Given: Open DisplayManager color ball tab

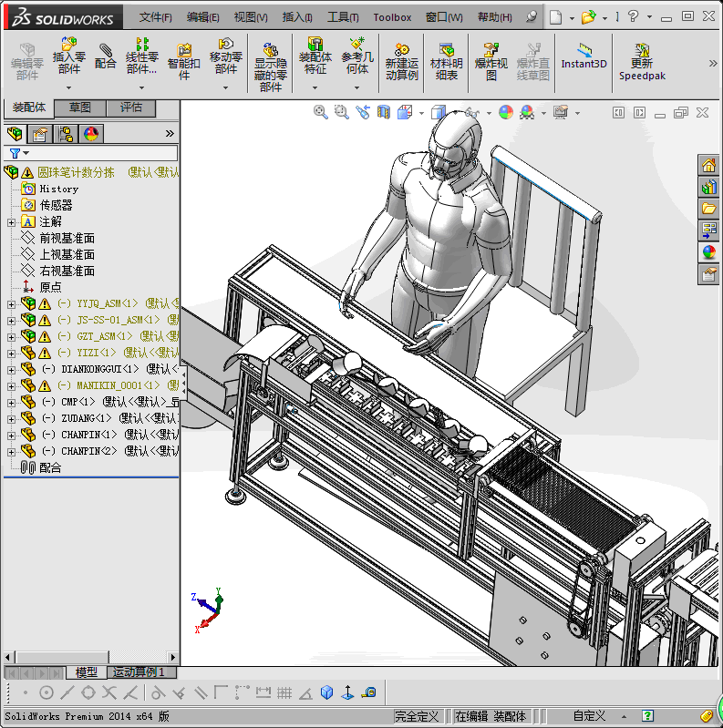Looking at the screenshot, I should click(91, 134).
